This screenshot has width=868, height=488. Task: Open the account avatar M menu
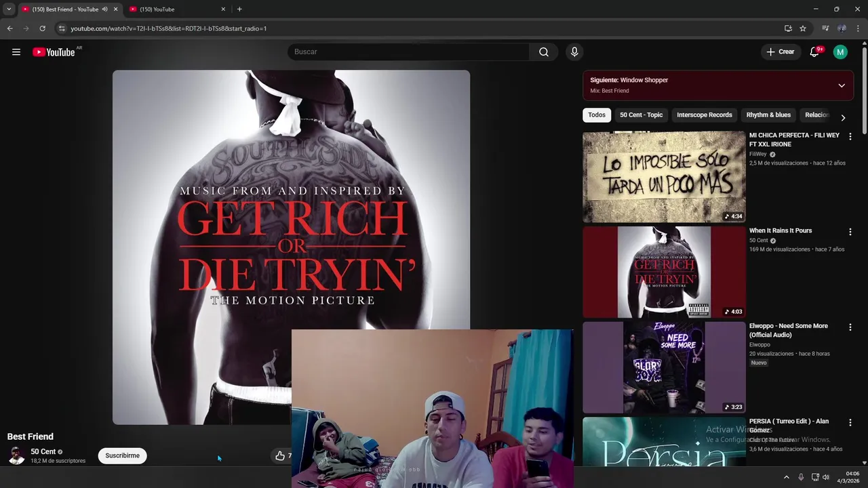click(840, 52)
